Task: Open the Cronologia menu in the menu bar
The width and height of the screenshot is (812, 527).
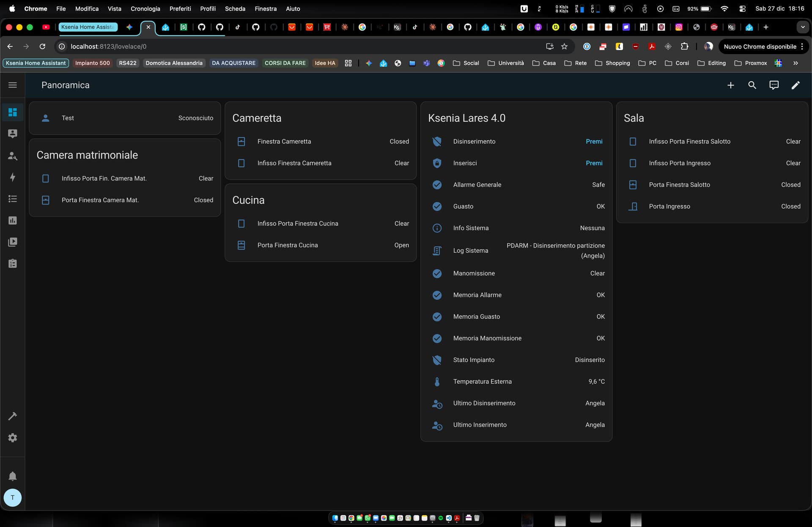Action: pos(145,8)
